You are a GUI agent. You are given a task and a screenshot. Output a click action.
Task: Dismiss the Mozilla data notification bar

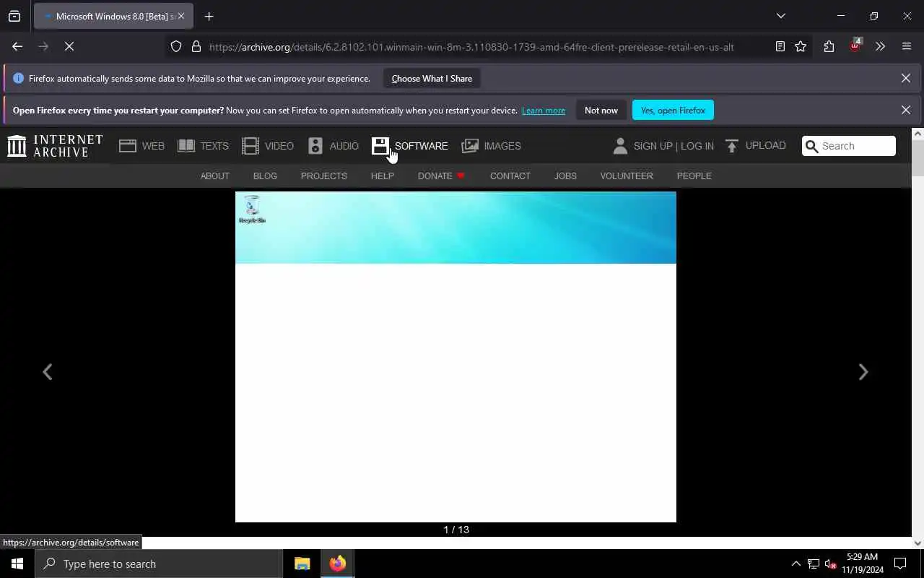905,78
